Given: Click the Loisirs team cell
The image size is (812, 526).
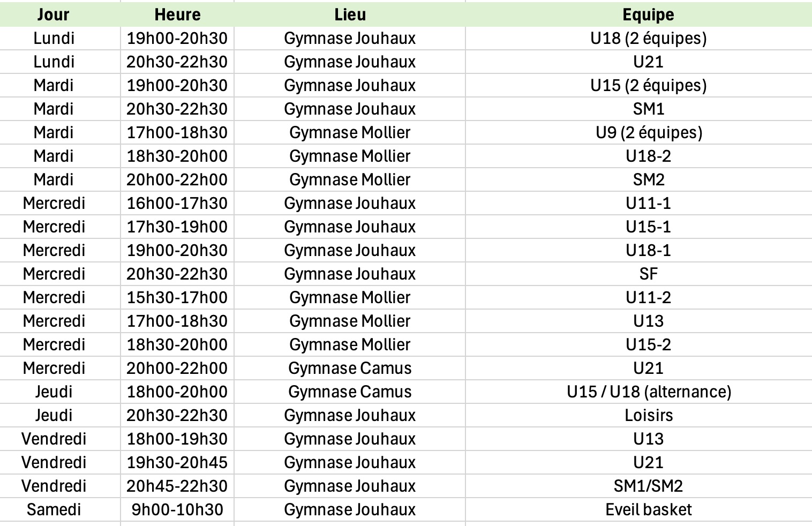Looking at the screenshot, I should click(x=648, y=415).
